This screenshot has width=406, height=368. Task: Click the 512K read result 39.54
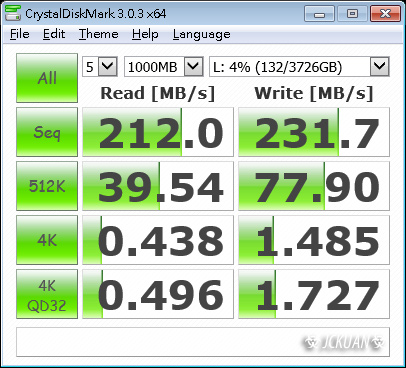tap(158, 186)
